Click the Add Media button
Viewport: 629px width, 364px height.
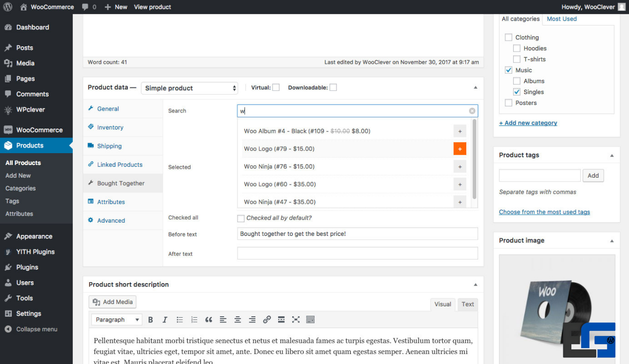[113, 302]
